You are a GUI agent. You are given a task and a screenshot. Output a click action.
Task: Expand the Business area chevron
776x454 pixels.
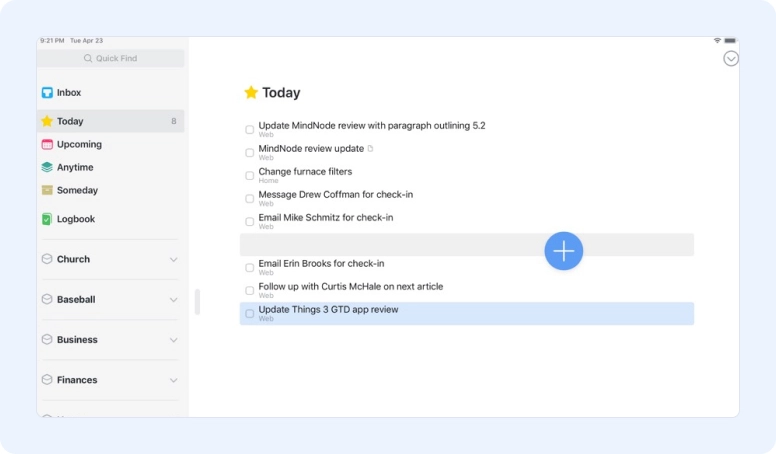[x=173, y=340]
